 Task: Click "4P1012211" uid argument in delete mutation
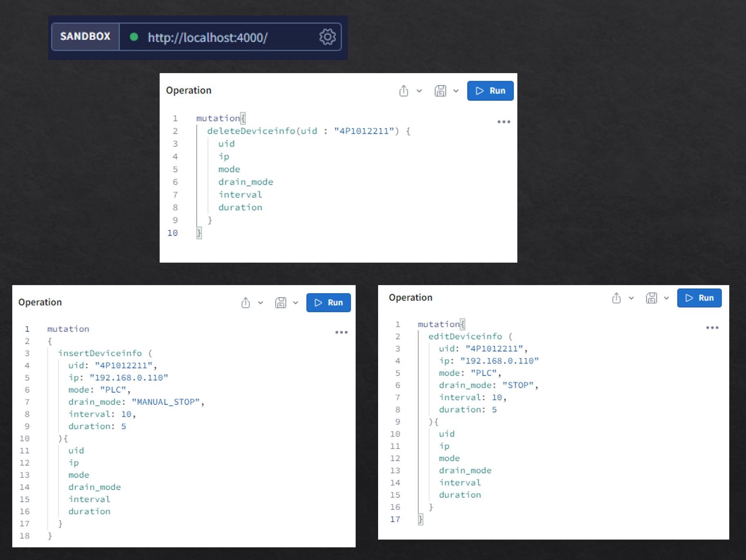[x=364, y=131]
